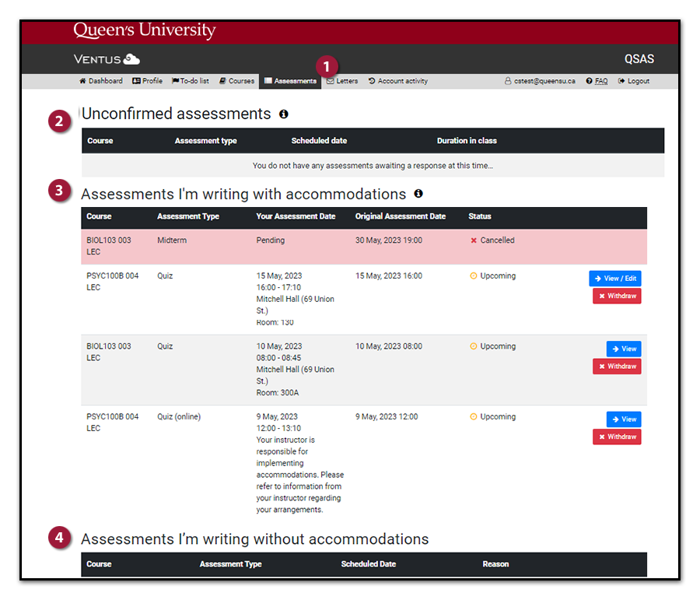Click the red number 3 callout marker
The height and width of the screenshot is (600, 700).
59,192
